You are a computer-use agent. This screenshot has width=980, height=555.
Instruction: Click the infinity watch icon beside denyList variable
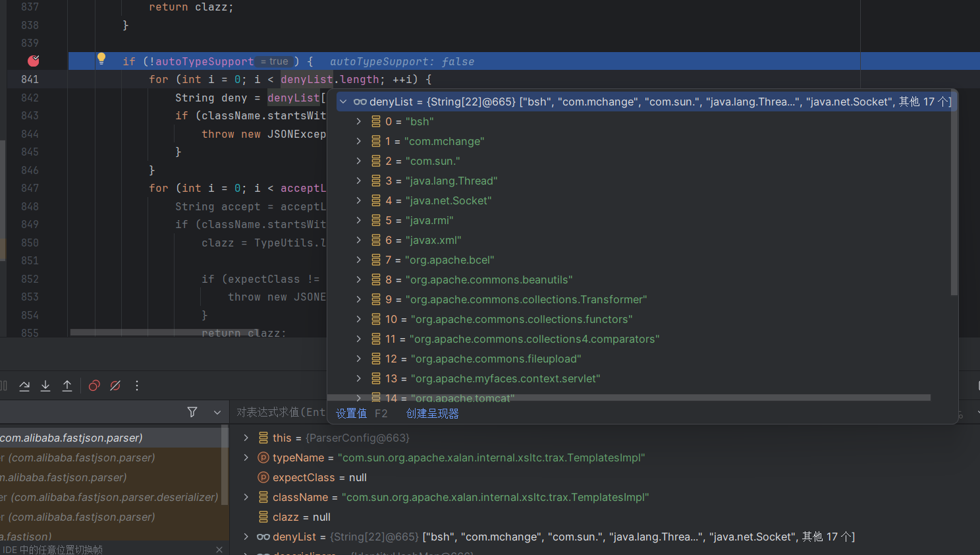tap(263, 537)
